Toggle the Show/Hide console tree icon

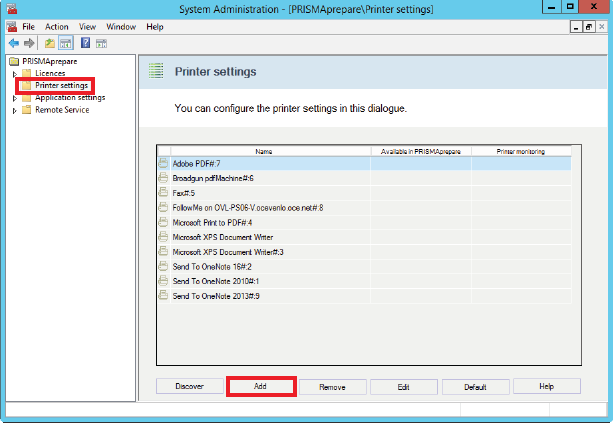point(66,43)
